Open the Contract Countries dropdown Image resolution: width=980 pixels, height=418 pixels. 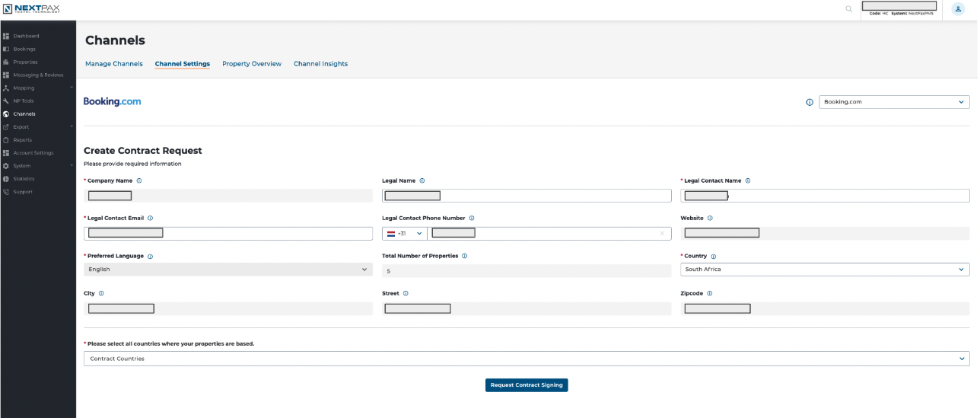527,359
